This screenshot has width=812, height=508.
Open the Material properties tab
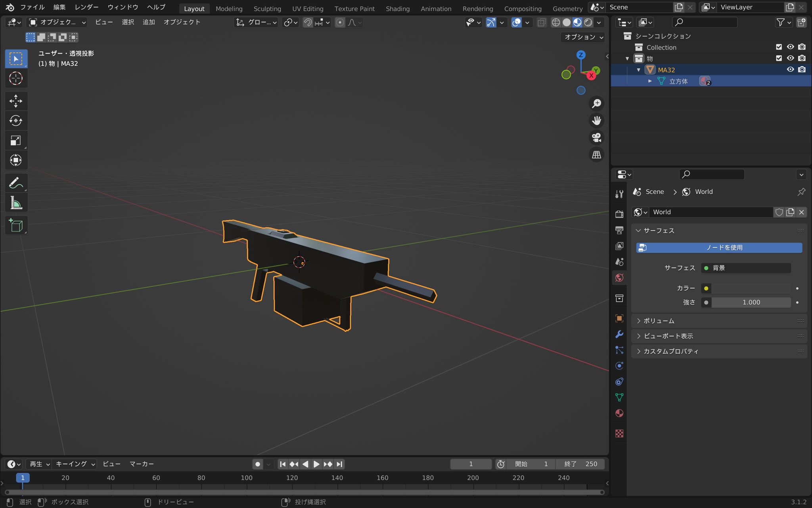tap(619, 413)
